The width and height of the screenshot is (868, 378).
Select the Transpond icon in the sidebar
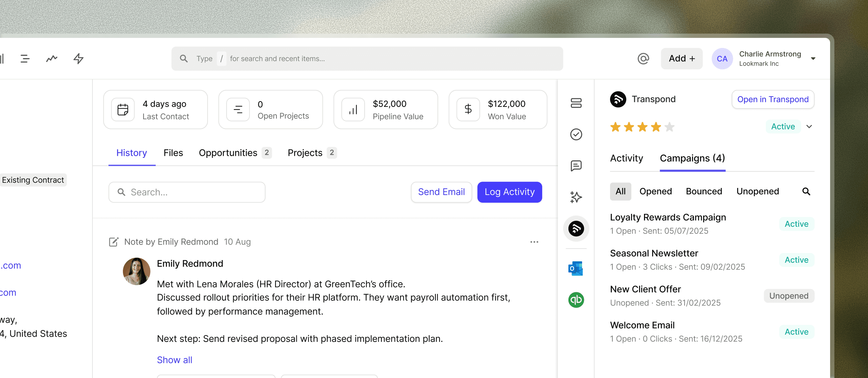click(x=576, y=228)
